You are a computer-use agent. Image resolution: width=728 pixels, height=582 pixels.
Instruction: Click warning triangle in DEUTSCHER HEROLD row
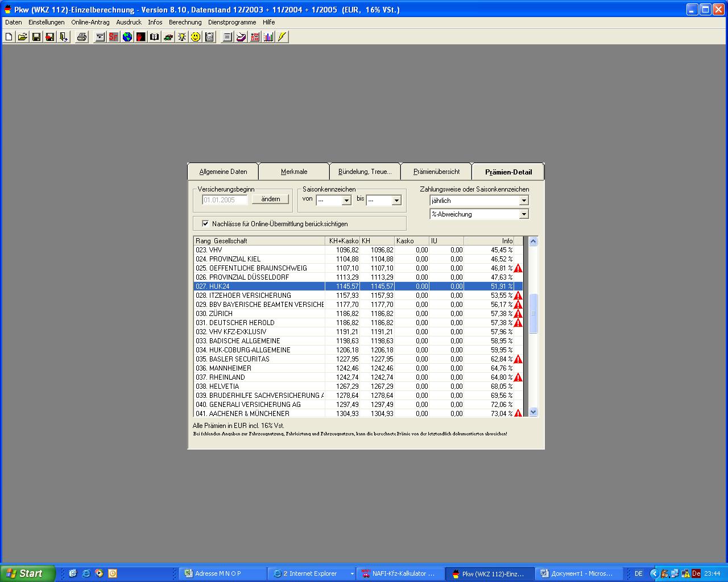coord(518,323)
